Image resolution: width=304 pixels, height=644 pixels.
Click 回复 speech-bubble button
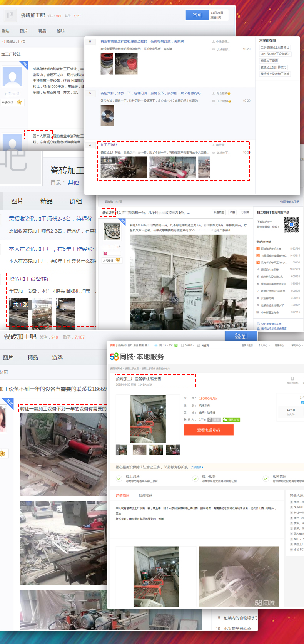click(x=245, y=212)
